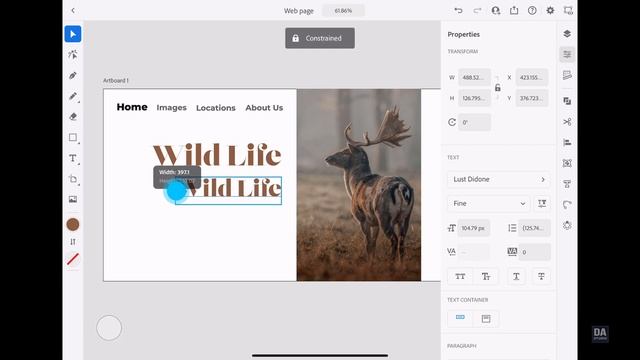Open the Lust Didone font picker
Image resolution: width=640 pixels, height=360 pixels.
coord(498,180)
